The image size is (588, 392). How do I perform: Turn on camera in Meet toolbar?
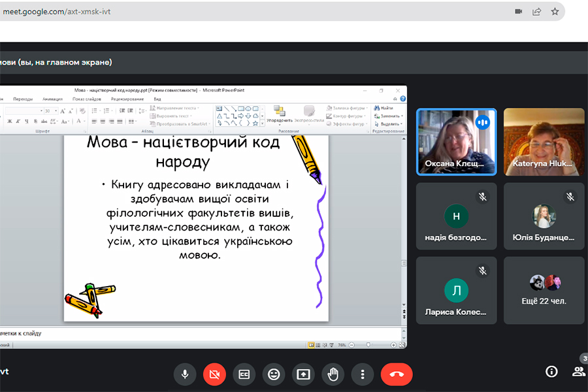(214, 374)
